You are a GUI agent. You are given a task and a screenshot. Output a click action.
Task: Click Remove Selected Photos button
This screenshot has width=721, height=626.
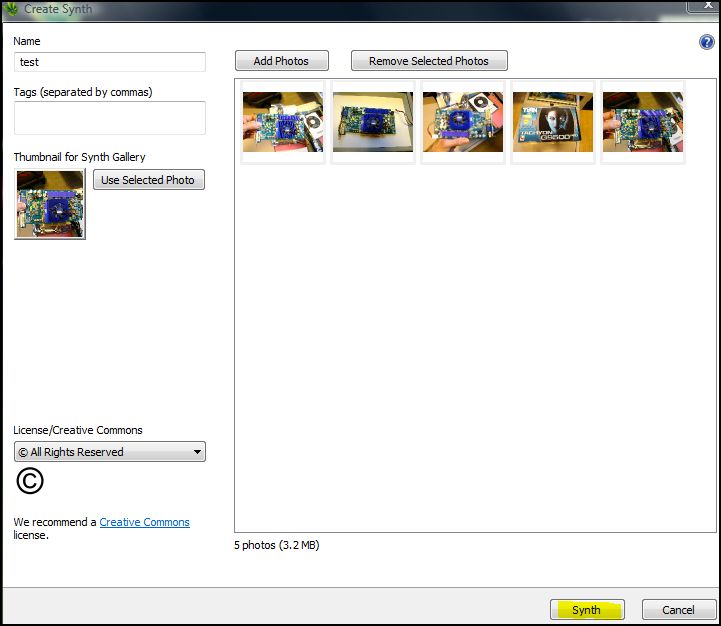click(429, 61)
